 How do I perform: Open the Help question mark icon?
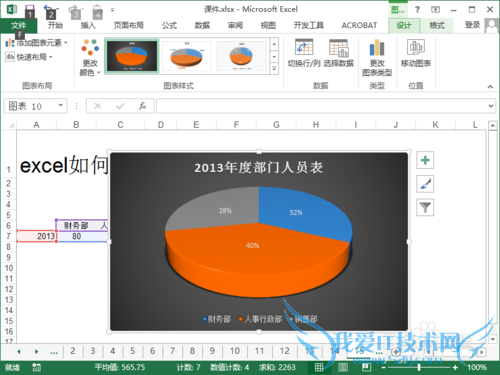(417, 9)
